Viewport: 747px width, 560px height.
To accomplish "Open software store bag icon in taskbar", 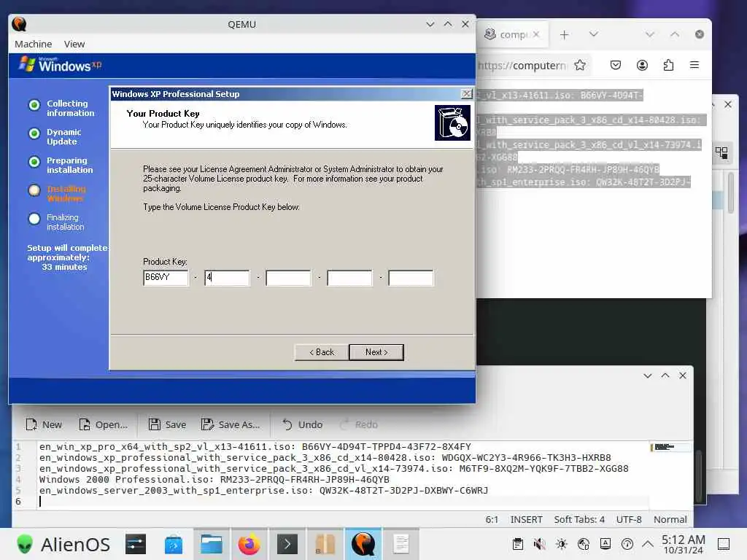I will [174, 544].
